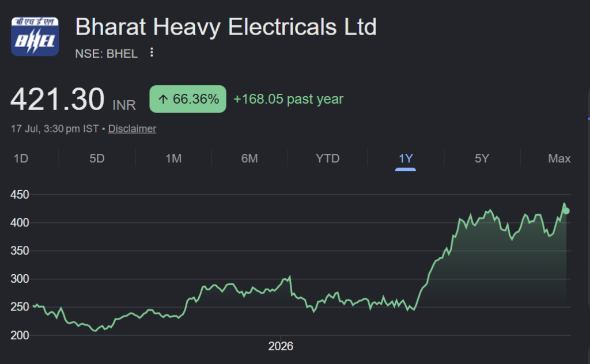The height and width of the screenshot is (364, 590).
Task: Open the three-dot options menu beside NSE: BHEL
Action: (152, 52)
